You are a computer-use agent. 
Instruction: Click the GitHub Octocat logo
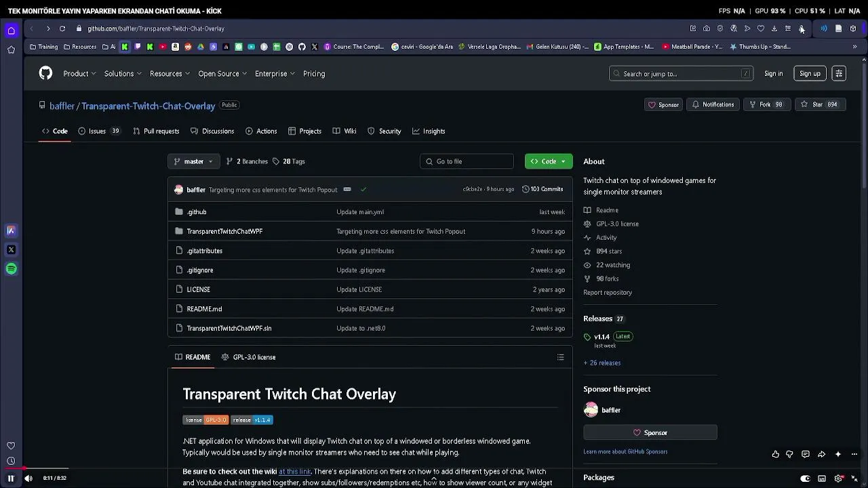[45, 73]
